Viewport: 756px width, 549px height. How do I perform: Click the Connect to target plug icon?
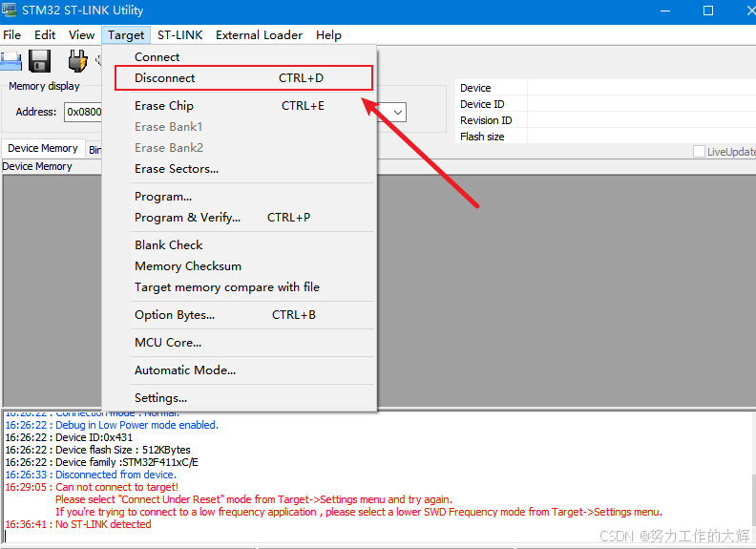77,61
